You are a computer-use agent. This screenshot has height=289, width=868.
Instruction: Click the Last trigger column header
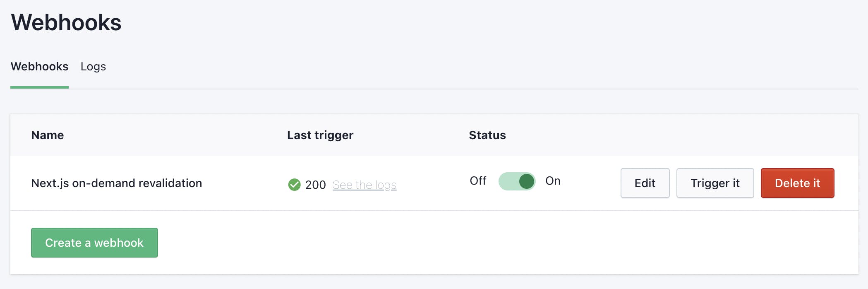[x=320, y=135]
